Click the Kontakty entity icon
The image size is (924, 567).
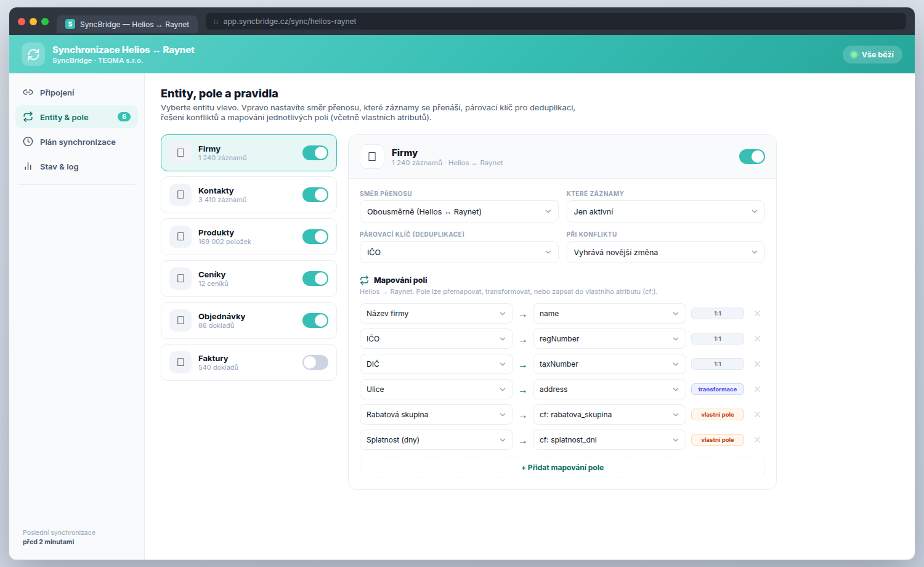coord(180,195)
